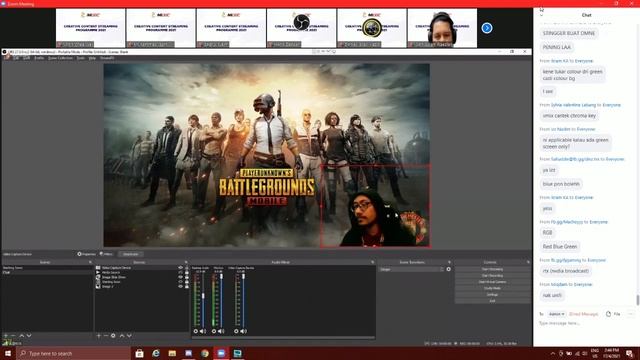
Task: Open Microsoft Edge from the taskbar
Action: pos(156,353)
